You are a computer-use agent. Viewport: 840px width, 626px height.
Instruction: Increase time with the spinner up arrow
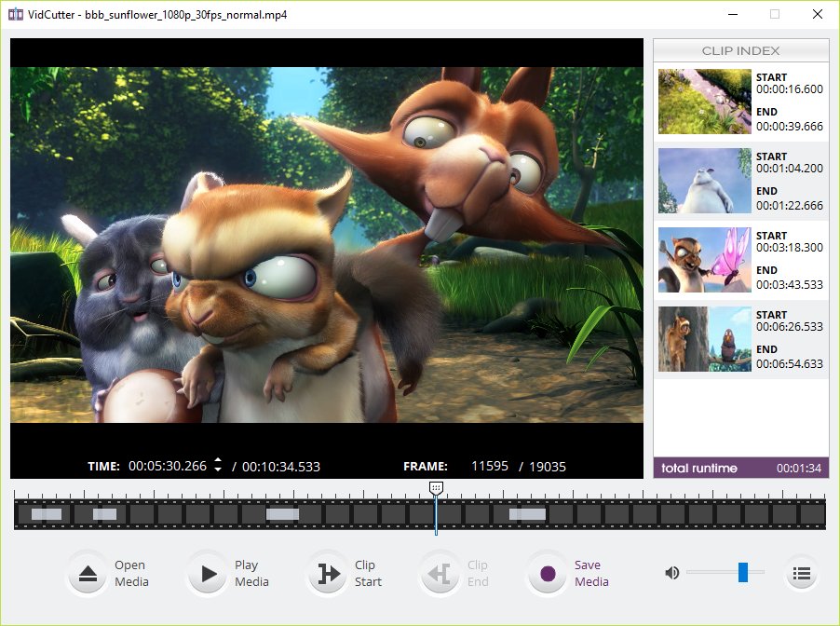(218, 460)
